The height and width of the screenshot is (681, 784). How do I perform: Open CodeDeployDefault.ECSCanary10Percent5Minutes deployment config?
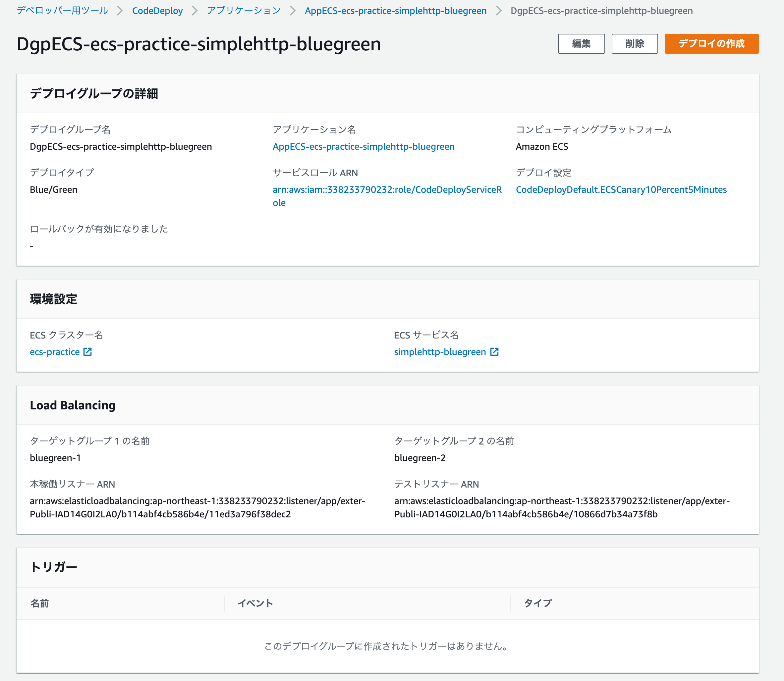tap(621, 189)
